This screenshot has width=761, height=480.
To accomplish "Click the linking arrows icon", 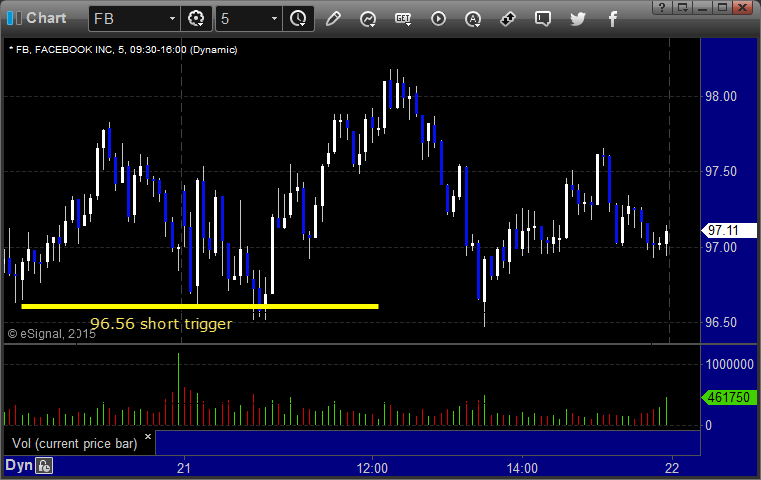I will [508, 19].
